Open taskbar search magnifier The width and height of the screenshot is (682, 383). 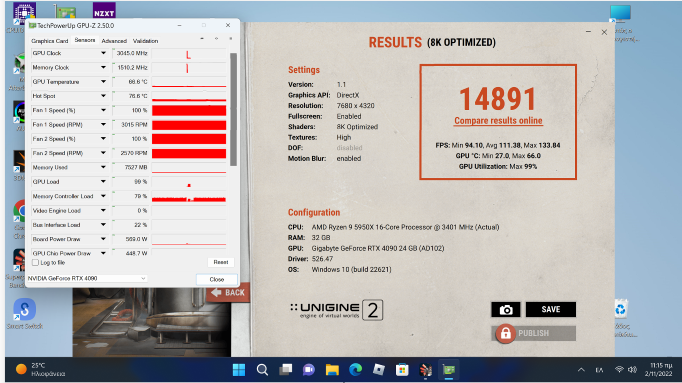[x=262, y=370]
